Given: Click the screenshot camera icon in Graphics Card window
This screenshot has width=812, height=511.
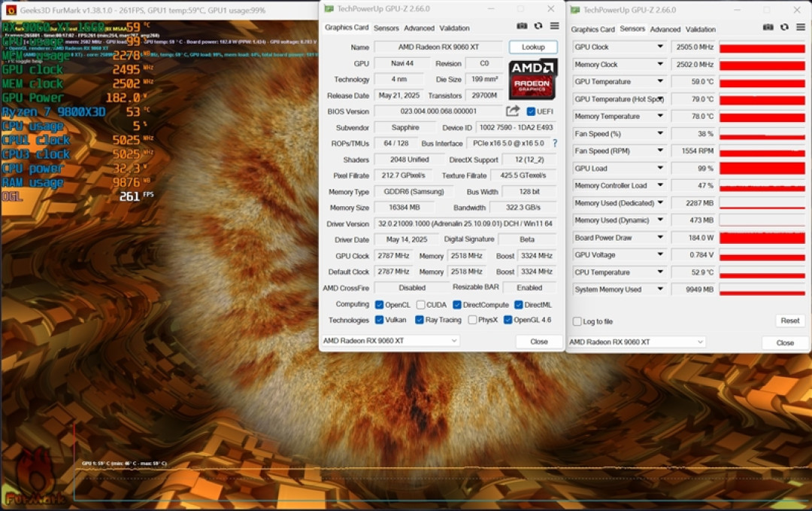Looking at the screenshot, I should click(522, 26).
